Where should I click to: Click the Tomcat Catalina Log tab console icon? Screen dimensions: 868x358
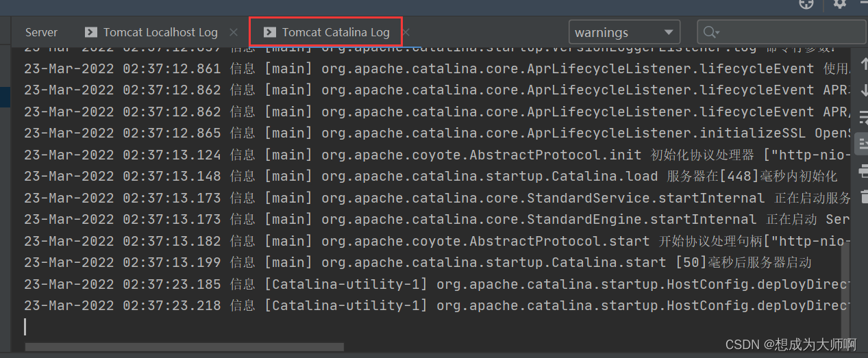270,32
